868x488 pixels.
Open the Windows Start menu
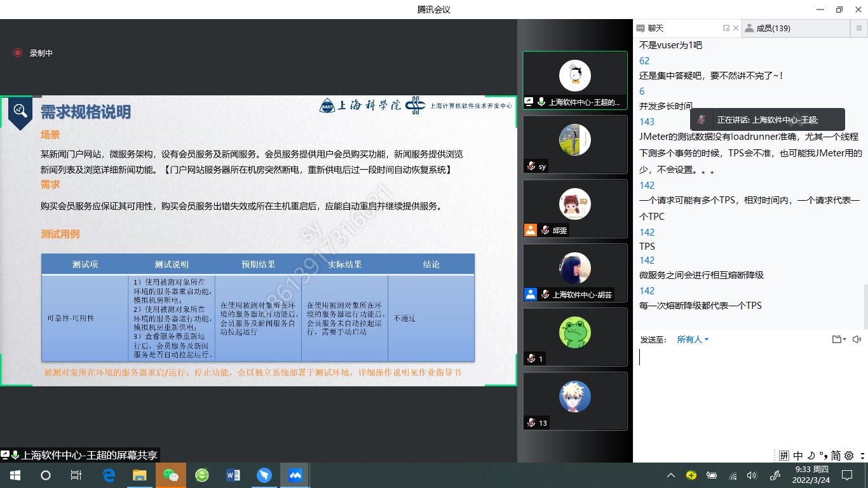pos(15,475)
